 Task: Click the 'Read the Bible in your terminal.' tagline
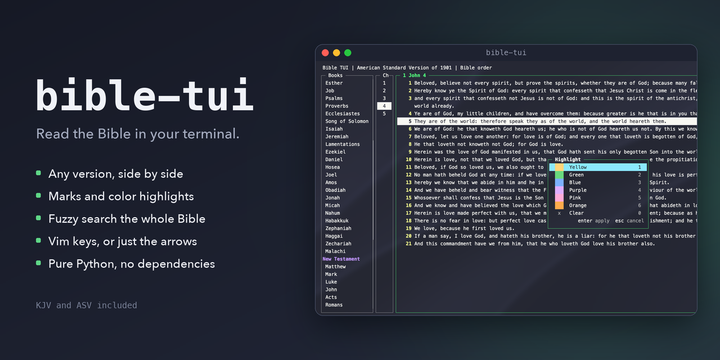tap(138, 134)
